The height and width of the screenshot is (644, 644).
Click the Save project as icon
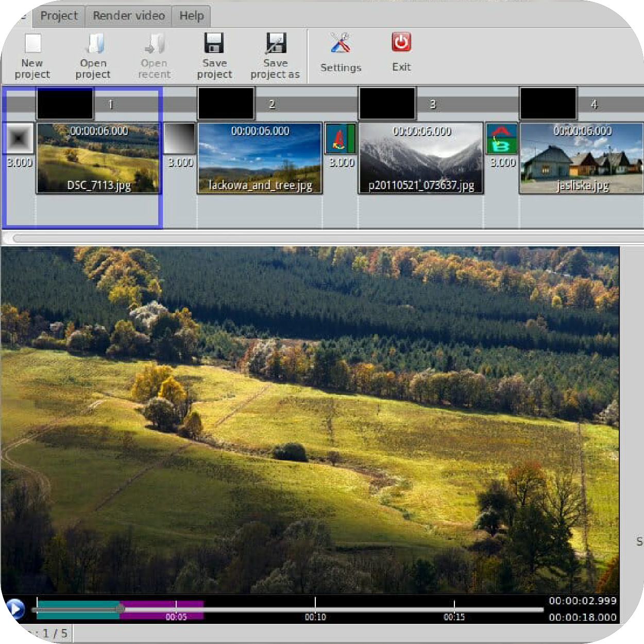pos(275,44)
